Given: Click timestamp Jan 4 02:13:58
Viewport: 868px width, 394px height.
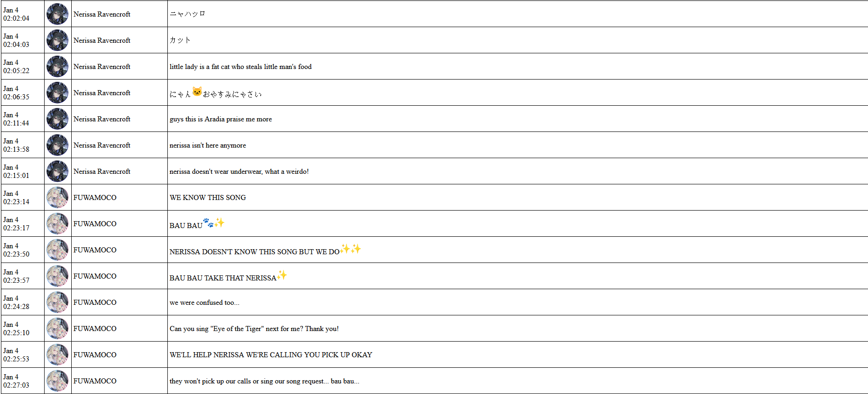Looking at the screenshot, I should click(16, 145).
